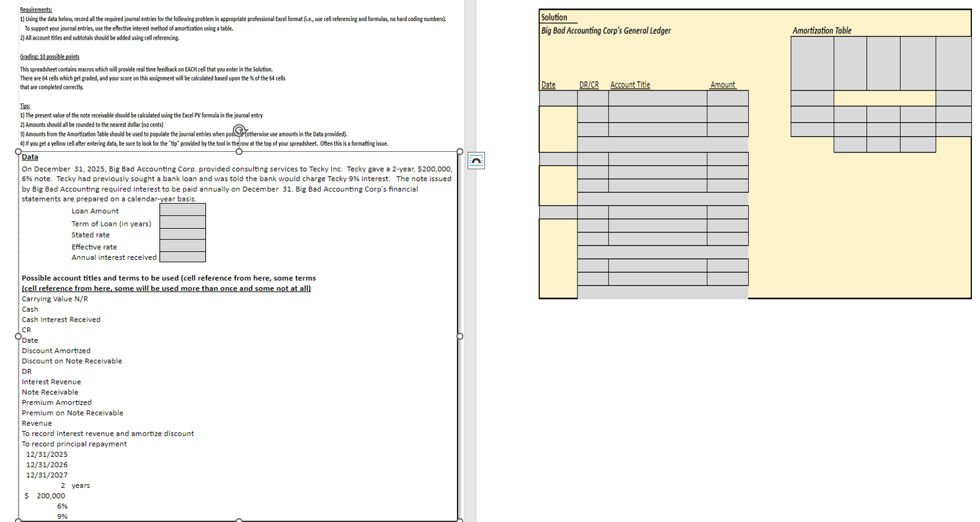Screen dimensions: 980x522
Task: Click the rotation handle above the Data box
Action: [239, 130]
